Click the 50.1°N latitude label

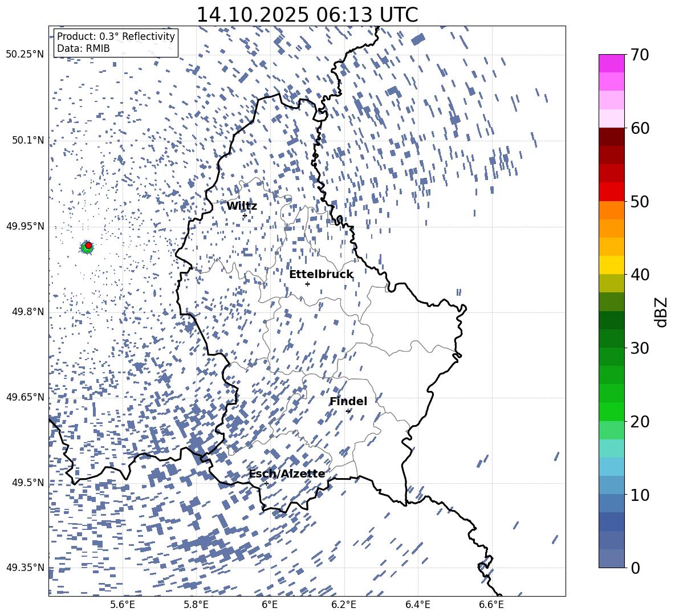click(x=28, y=141)
